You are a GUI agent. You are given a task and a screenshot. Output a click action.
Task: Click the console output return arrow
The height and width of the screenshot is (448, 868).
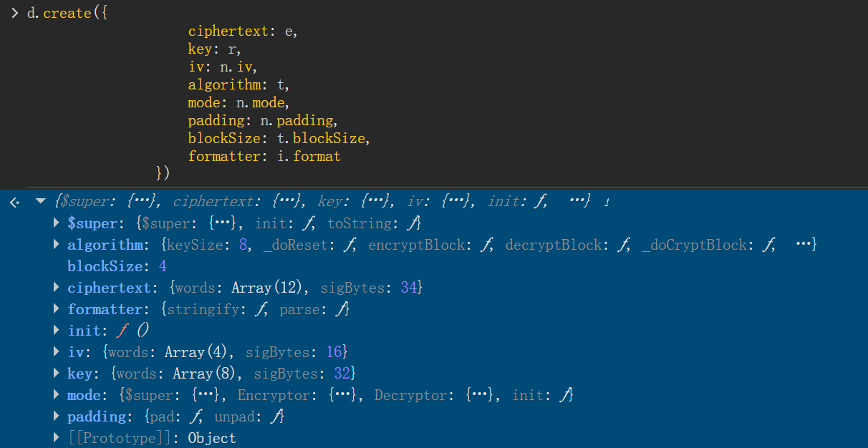14,203
